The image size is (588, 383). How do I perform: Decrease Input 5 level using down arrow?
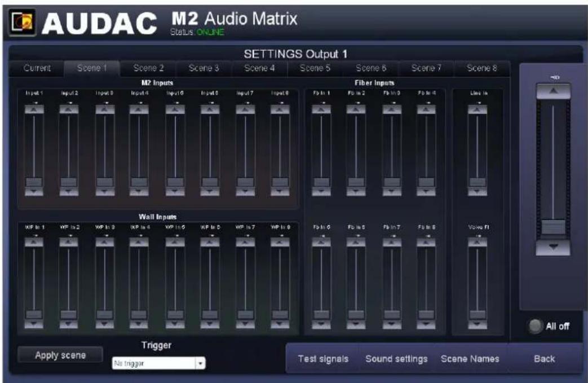(x=175, y=192)
